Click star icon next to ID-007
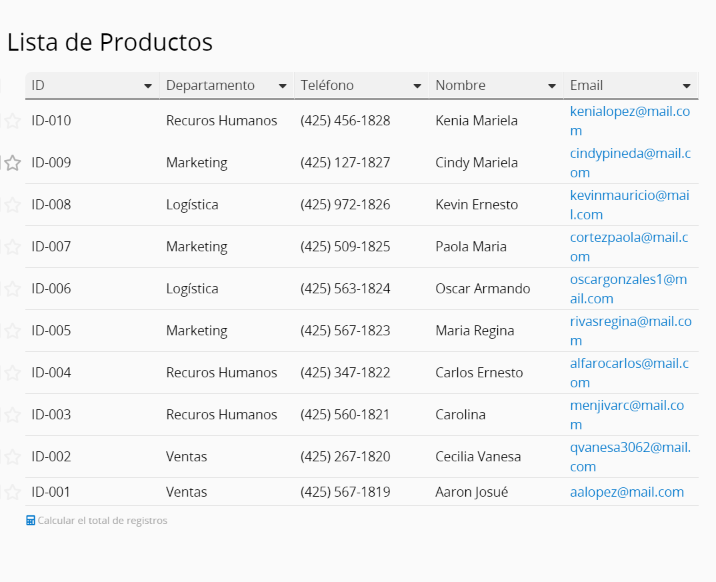This screenshot has width=716, height=582. [x=12, y=246]
